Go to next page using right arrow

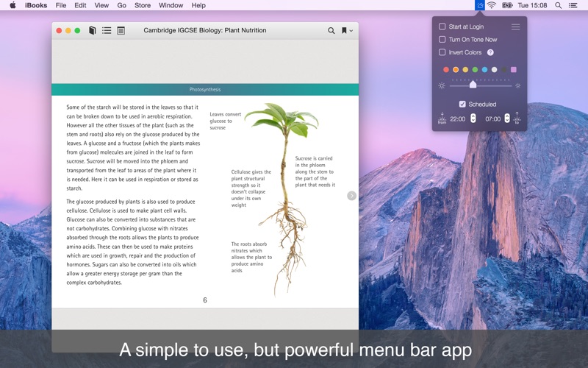click(351, 196)
